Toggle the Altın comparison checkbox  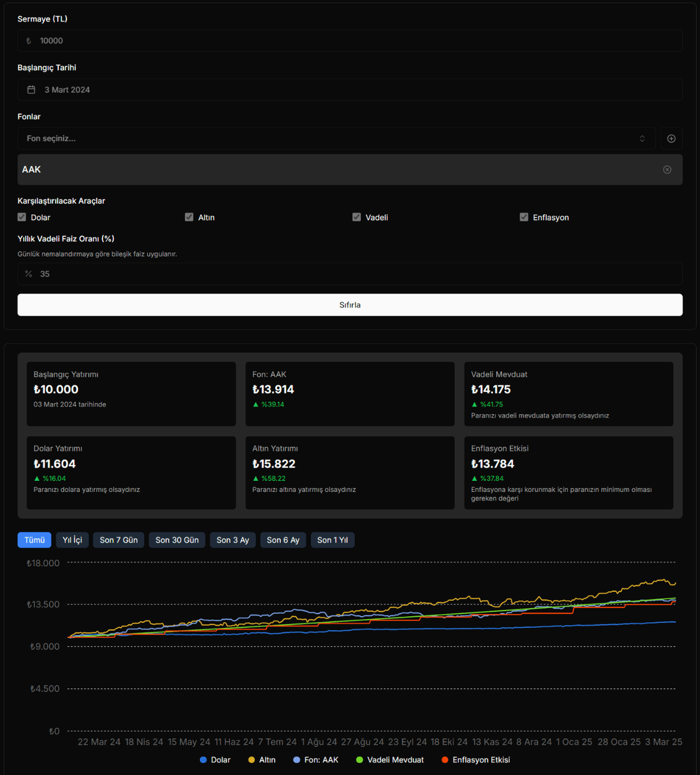(189, 217)
